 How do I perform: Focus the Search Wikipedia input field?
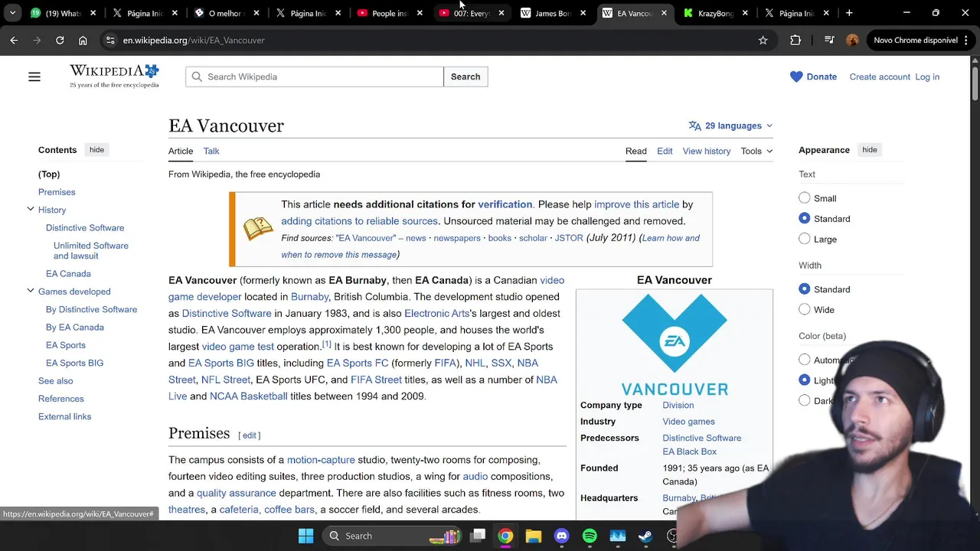(315, 77)
